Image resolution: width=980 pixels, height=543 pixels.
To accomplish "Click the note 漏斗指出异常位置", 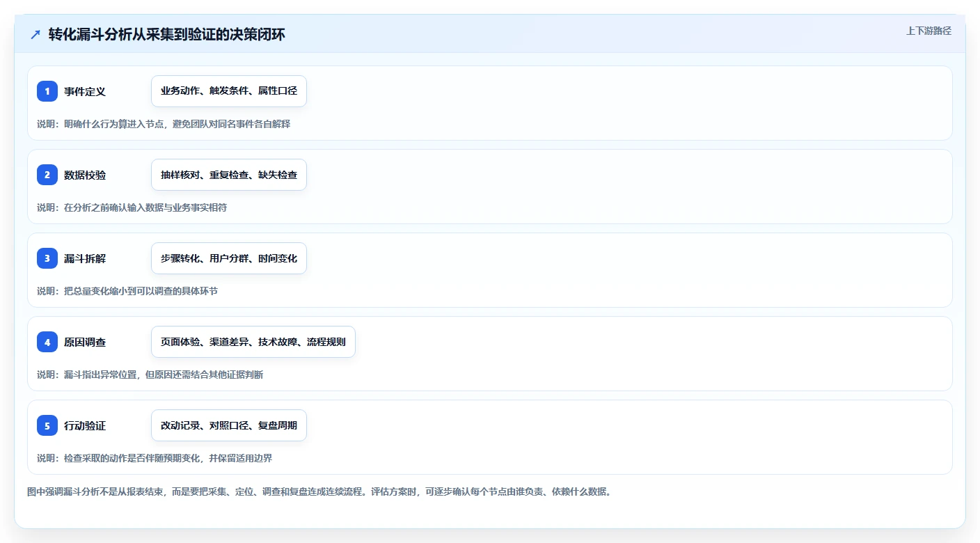I will pyautogui.click(x=150, y=375).
